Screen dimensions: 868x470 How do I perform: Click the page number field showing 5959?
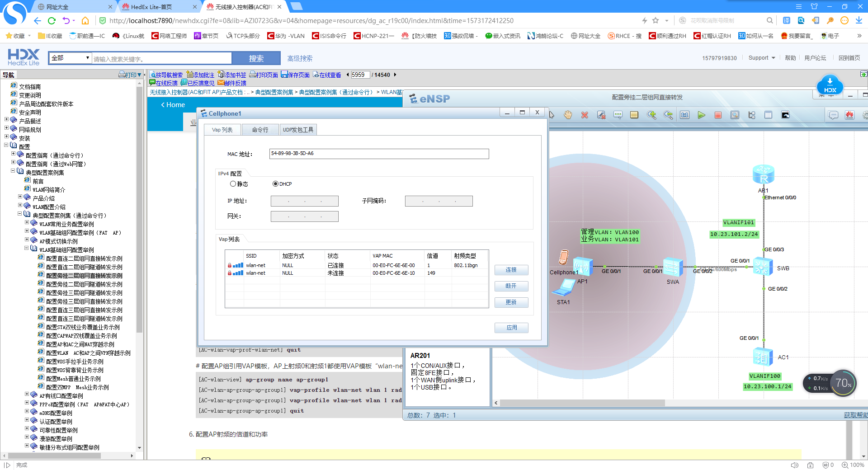click(360, 75)
